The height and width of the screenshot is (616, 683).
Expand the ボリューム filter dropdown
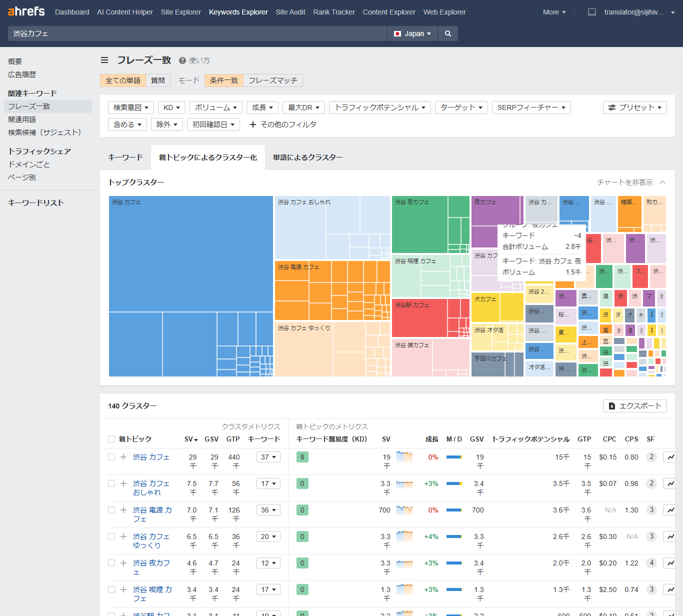[216, 107]
